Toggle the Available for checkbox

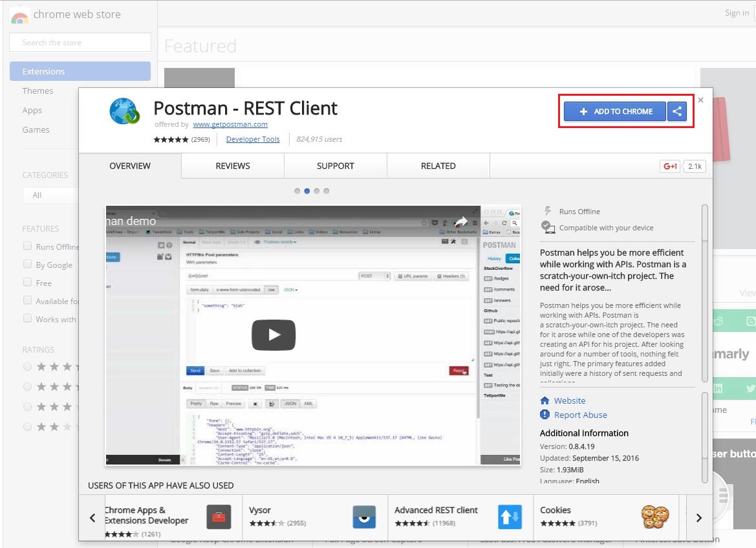(27, 301)
